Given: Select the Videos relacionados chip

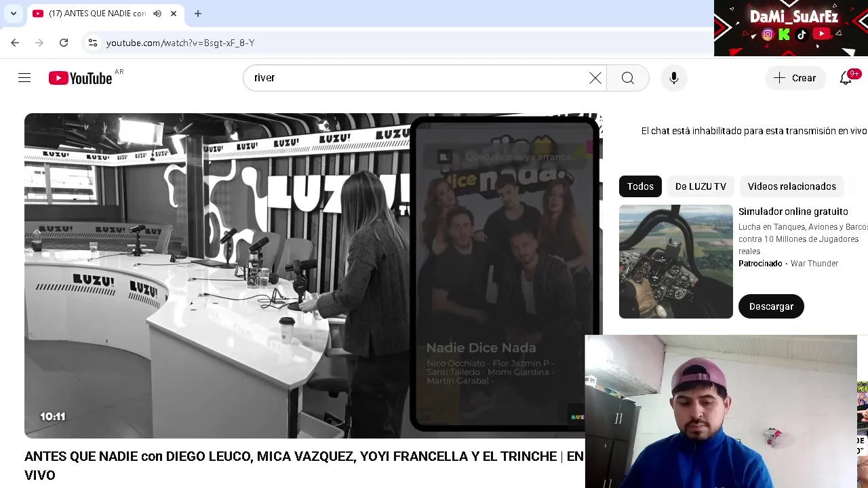Looking at the screenshot, I should click(x=791, y=186).
